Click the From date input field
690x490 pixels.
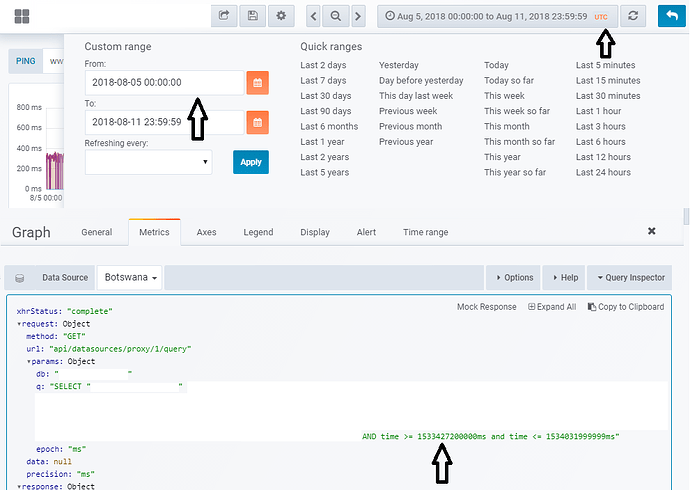point(165,83)
